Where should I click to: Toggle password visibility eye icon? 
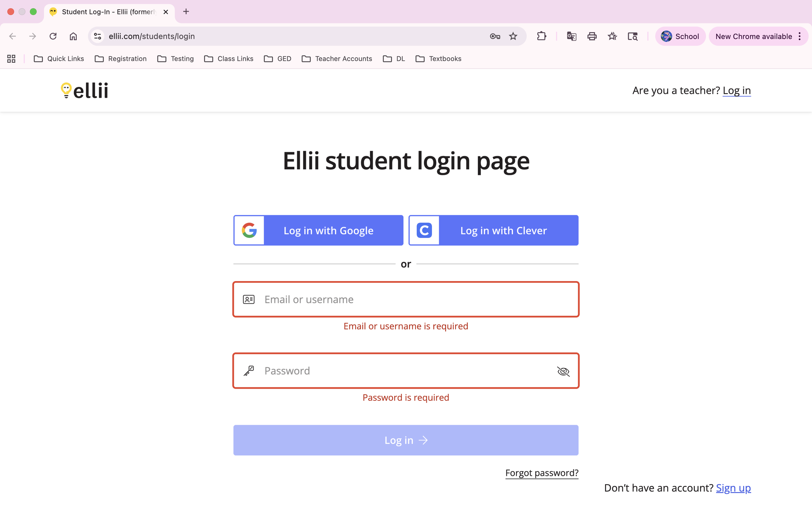click(563, 371)
